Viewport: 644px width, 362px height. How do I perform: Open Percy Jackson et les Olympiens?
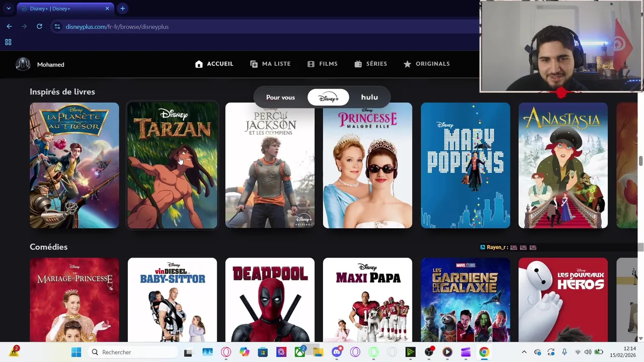click(270, 165)
